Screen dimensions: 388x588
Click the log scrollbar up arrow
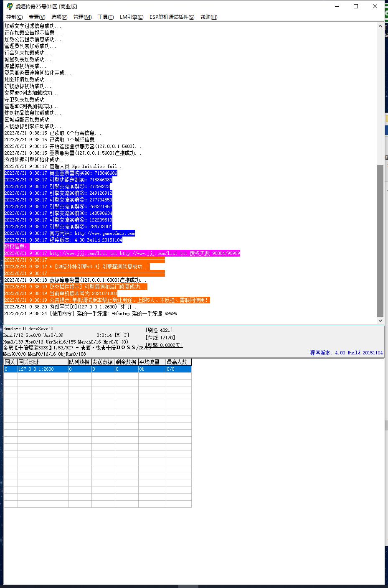pos(380,26)
